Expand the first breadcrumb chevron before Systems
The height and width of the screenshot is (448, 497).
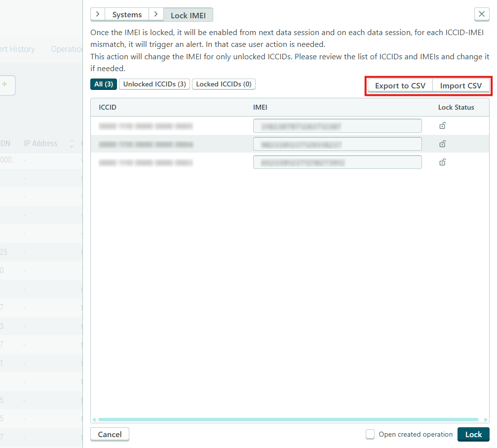[x=98, y=14]
